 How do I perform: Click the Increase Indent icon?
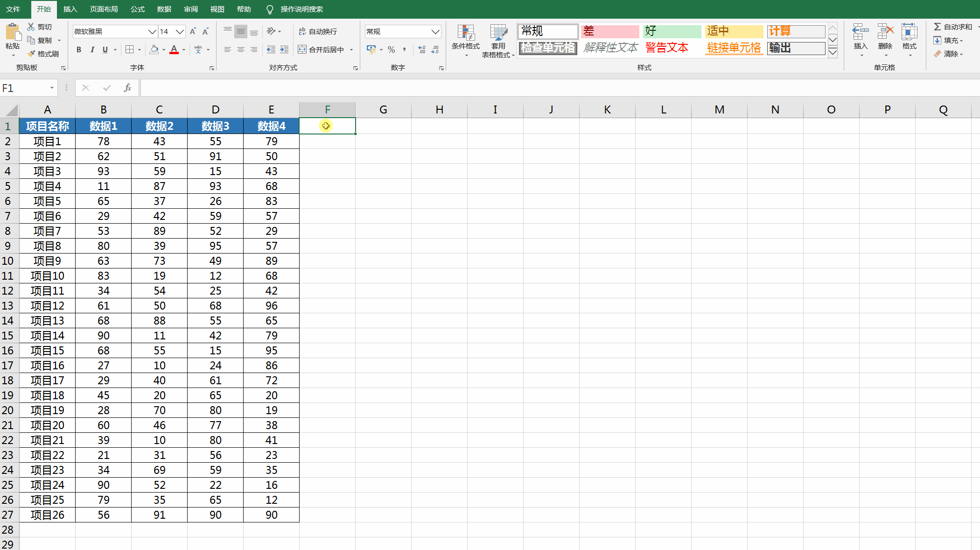[x=284, y=49]
